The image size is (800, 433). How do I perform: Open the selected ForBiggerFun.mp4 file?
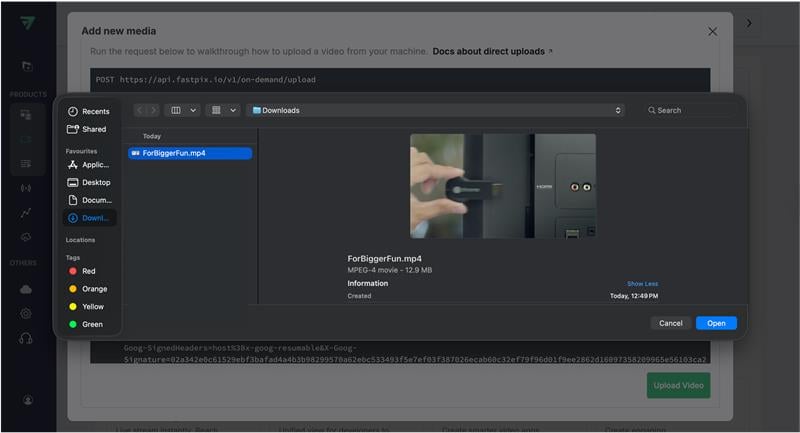click(716, 323)
